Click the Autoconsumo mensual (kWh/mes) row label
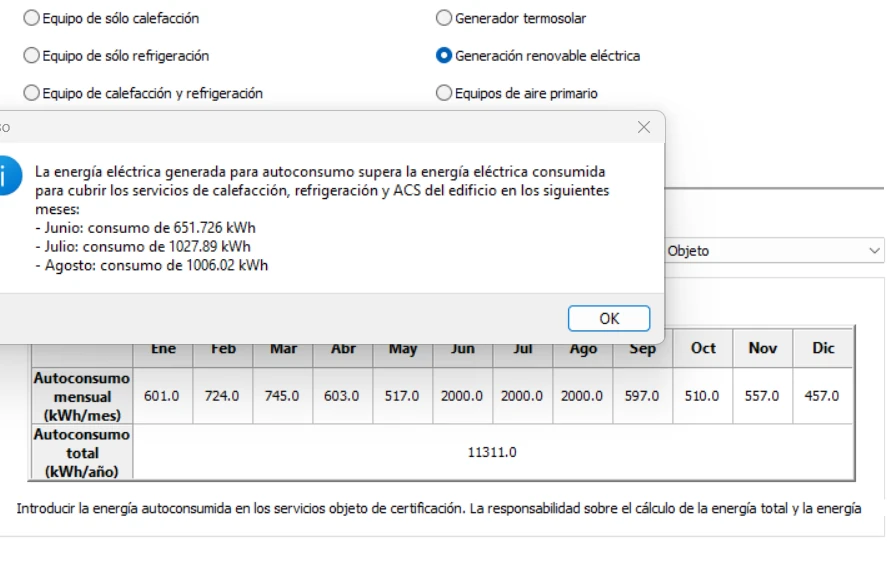 [x=82, y=397]
